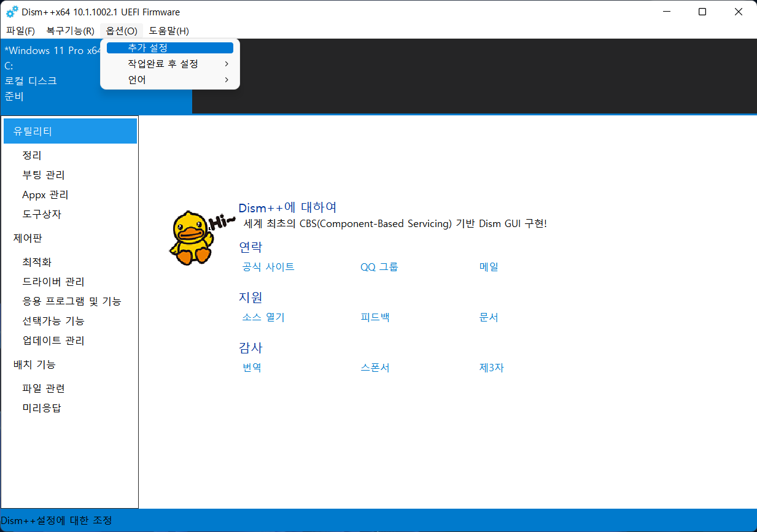
Task: Click the CBS description text line
Action: tap(395, 223)
